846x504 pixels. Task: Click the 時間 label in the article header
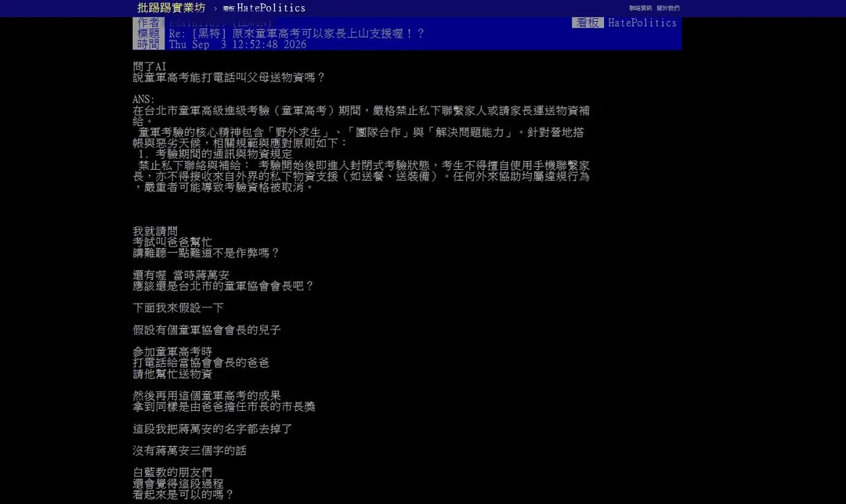pyautogui.click(x=148, y=44)
